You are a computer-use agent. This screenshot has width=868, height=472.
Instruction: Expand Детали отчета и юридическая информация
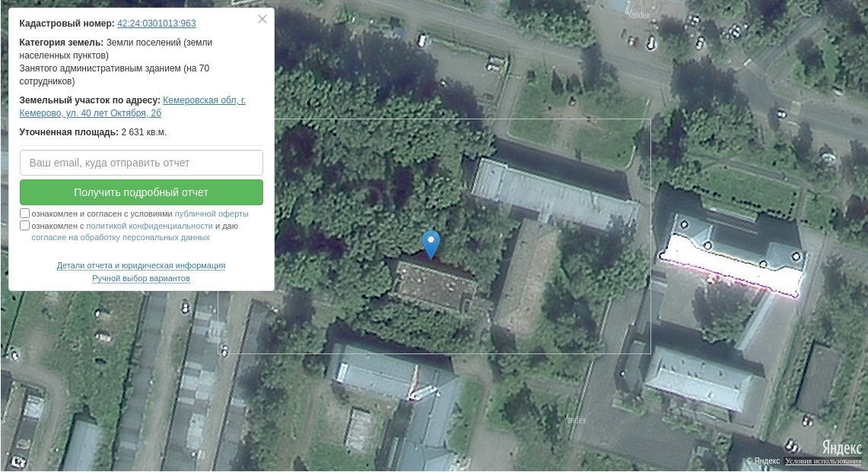(141, 265)
